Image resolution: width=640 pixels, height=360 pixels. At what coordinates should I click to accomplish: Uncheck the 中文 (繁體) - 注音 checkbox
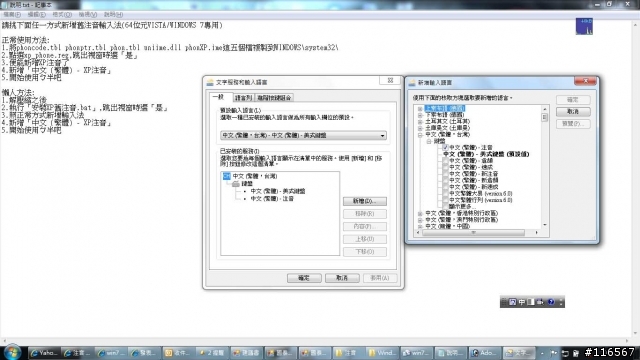point(445,147)
